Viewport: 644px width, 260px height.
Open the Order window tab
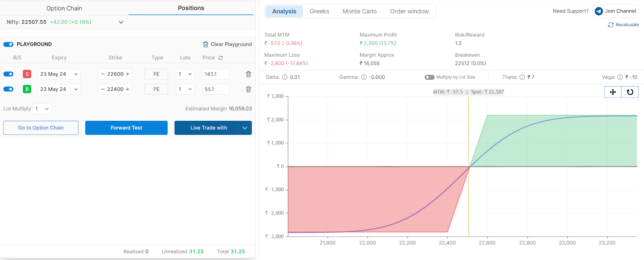tap(409, 11)
